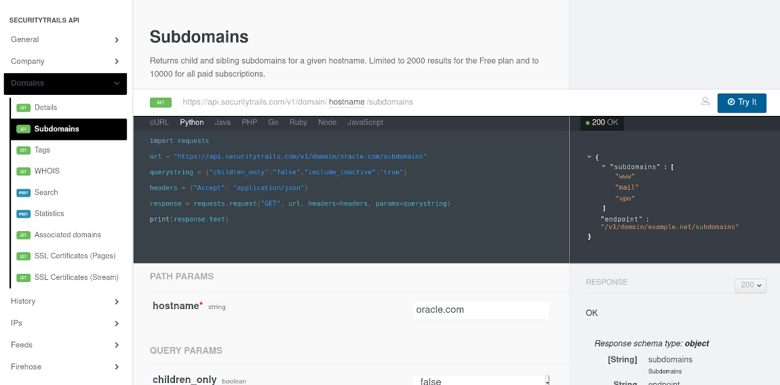Image resolution: width=780 pixels, height=385 pixels.
Task: Click the Subdomains page title
Action: (199, 37)
